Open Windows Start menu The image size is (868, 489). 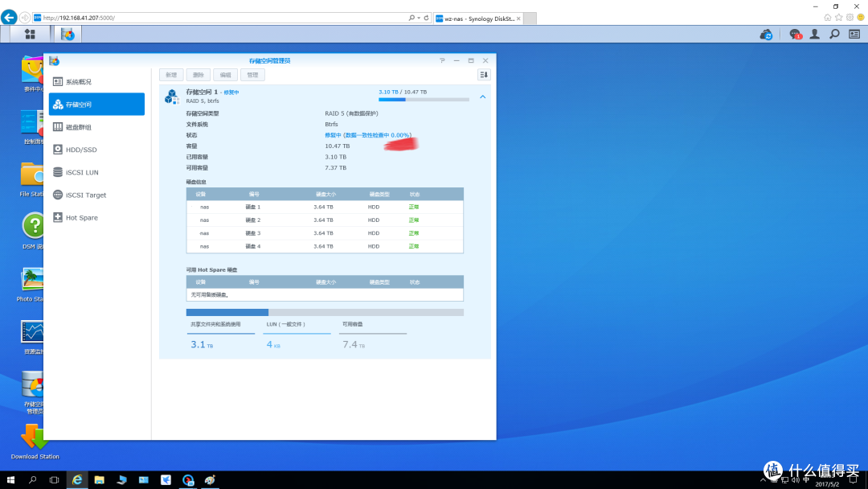pos(10,480)
